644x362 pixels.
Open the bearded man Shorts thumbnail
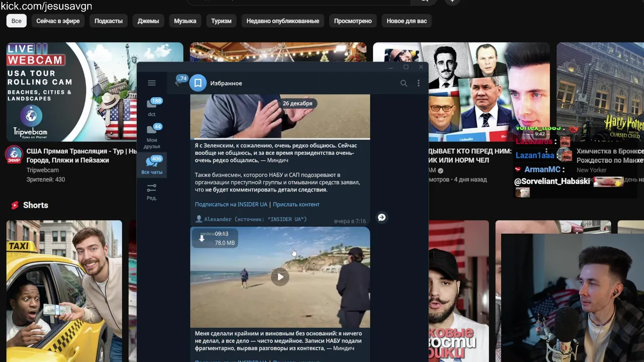(x=459, y=291)
